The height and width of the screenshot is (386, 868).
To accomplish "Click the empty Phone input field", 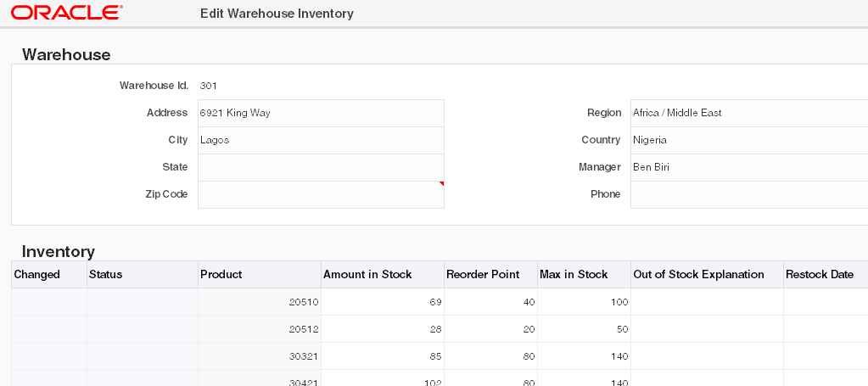I will point(749,194).
